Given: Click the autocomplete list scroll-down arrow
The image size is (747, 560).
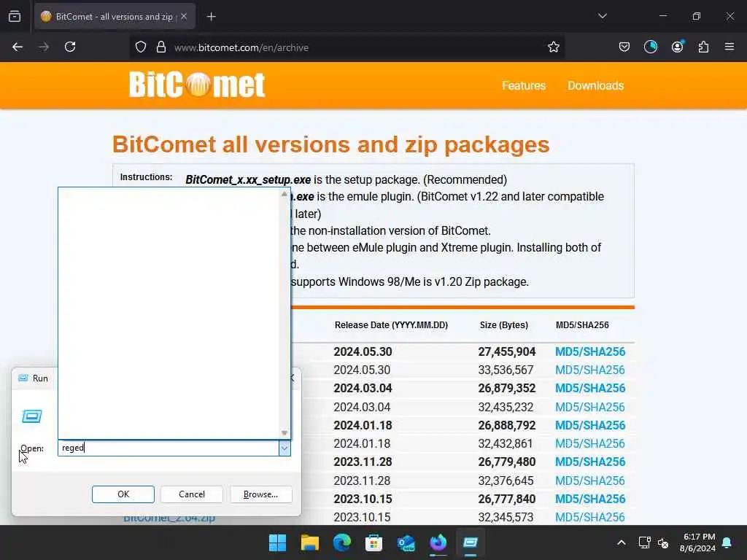Looking at the screenshot, I should pos(285,433).
